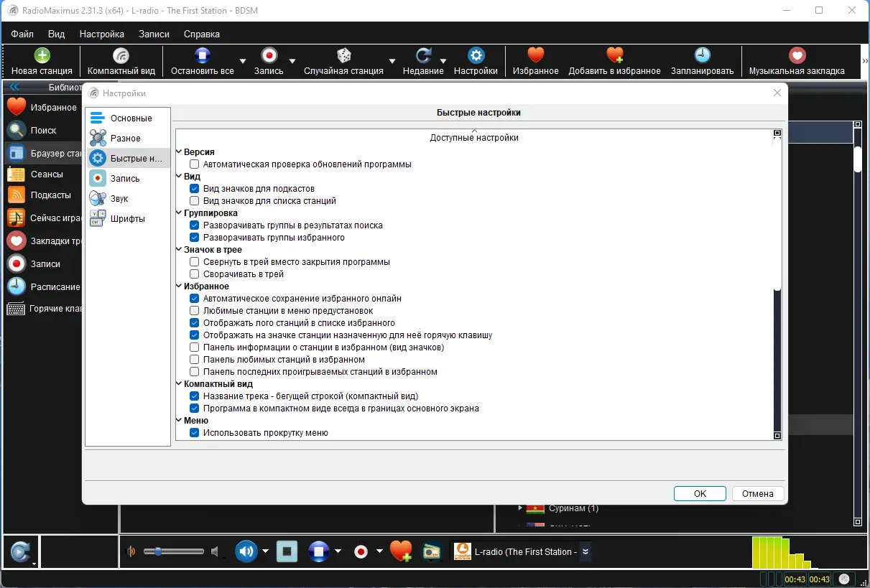The height and width of the screenshot is (588, 870).
Task: Collapse library panel with double-arrow icon
Action: [14, 88]
